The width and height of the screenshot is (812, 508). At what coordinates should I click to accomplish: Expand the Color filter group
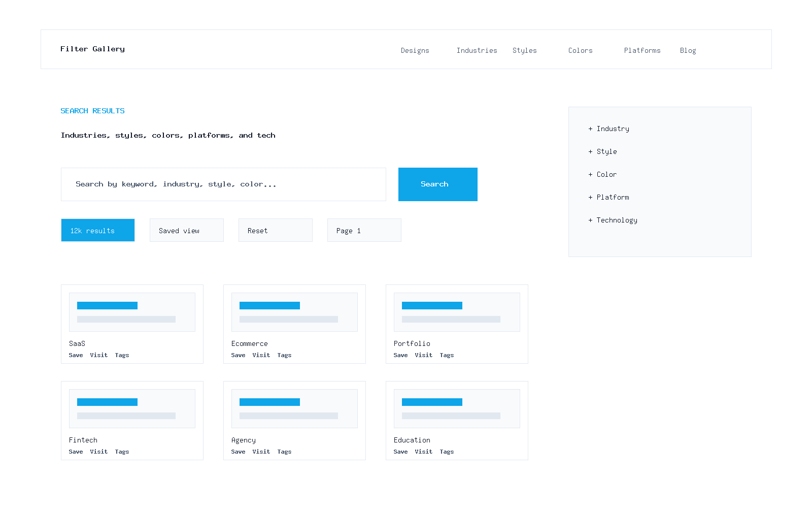(602, 174)
